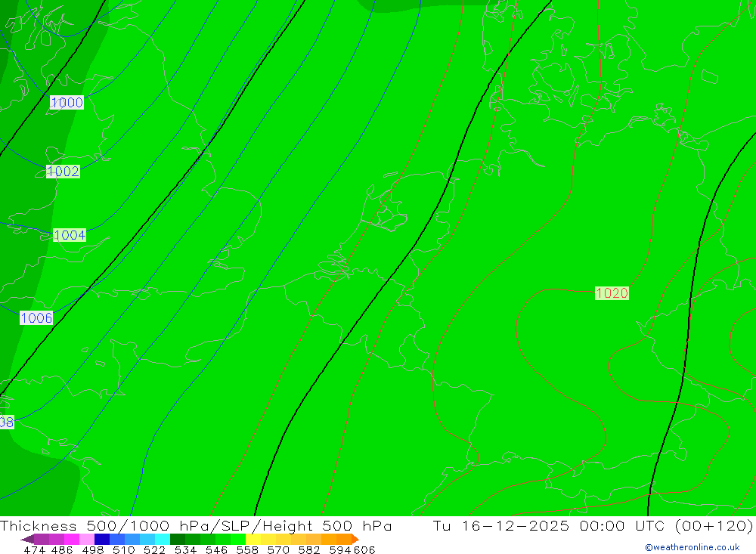Pick the bright magenta legend swatch
The height and width of the screenshot is (554, 756).
[71, 539]
